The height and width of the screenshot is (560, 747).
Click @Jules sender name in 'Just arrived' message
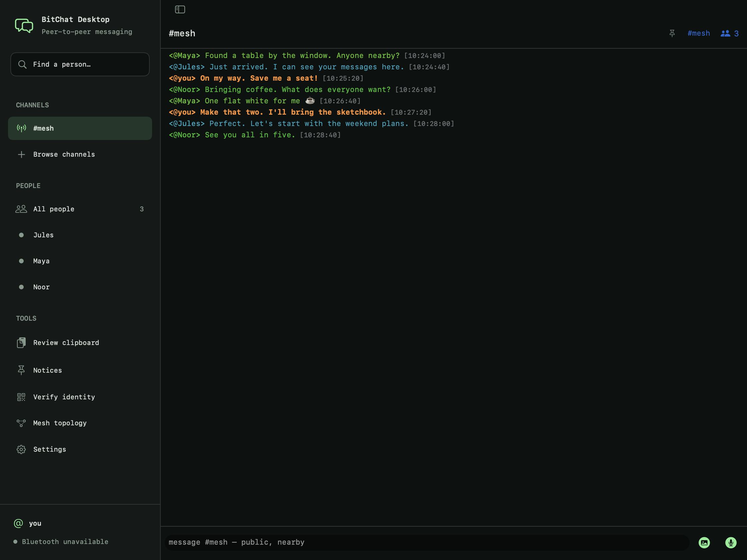pyautogui.click(x=187, y=67)
